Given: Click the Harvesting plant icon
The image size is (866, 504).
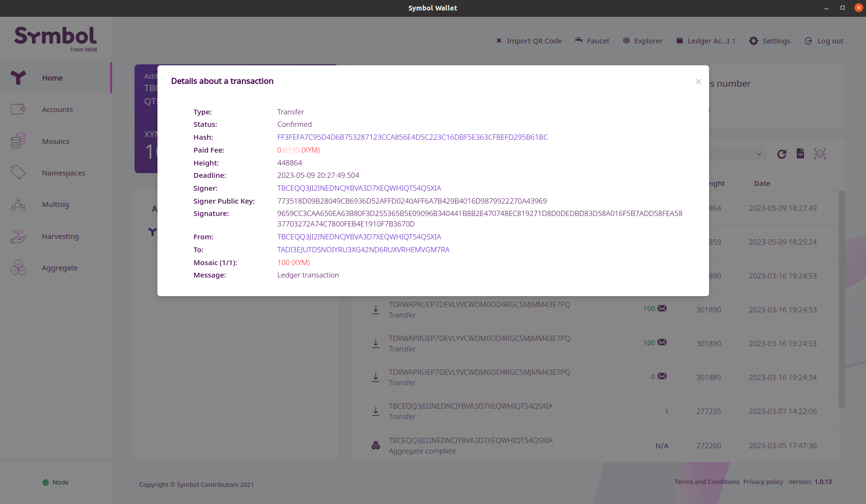Looking at the screenshot, I should pyautogui.click(x=18, y=236).
